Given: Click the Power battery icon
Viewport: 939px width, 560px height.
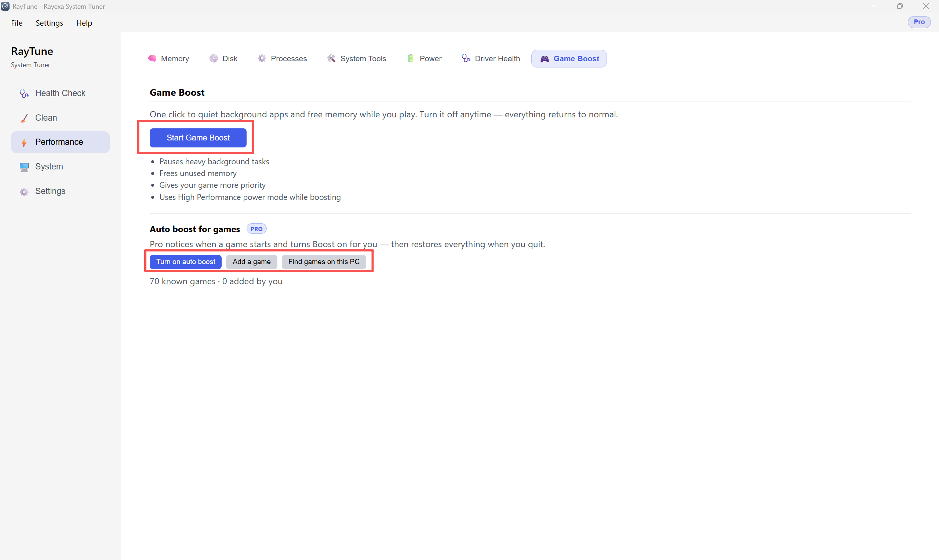Looking at the screenshot, I should pos(411,58).
